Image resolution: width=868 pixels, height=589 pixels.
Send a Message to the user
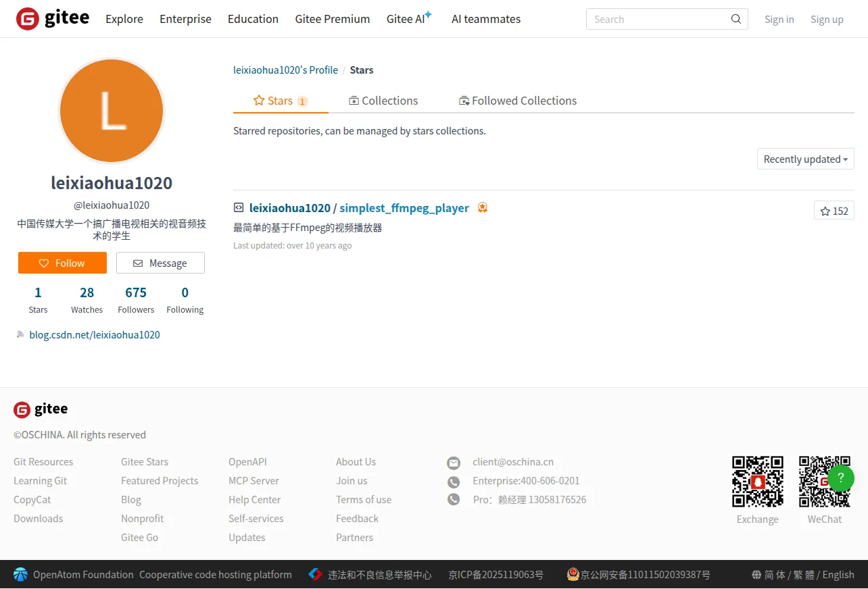[160, 263]
